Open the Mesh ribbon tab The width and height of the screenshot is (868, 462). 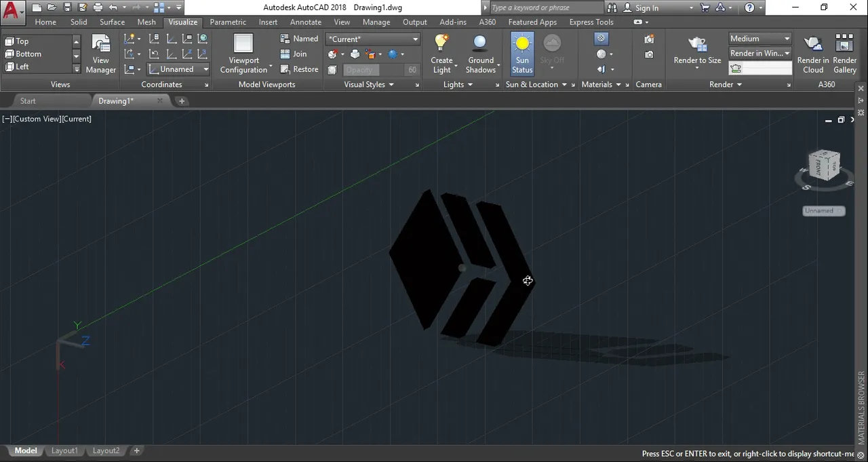(x=146, y=22)
